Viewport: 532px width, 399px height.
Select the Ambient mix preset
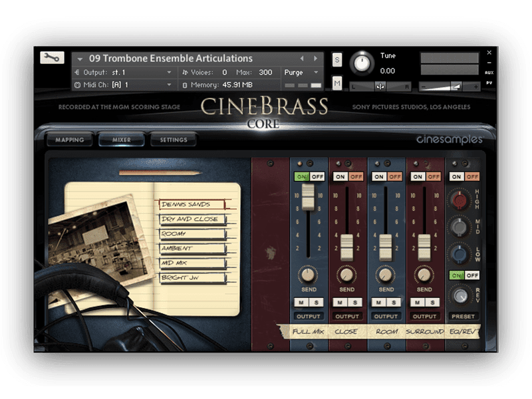(x=192, y=248)
